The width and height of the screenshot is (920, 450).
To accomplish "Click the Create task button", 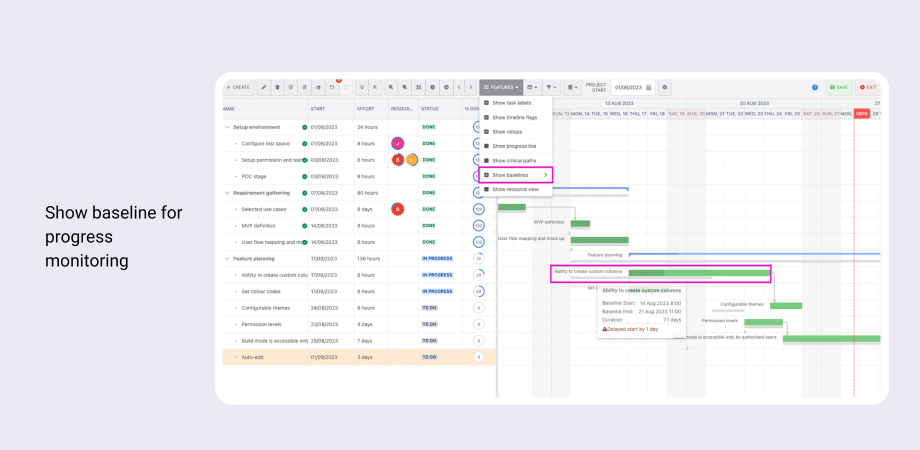I will [239, 87].
